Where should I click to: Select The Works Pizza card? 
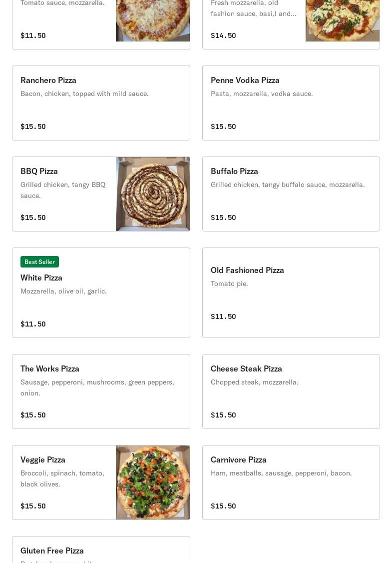pos(101,391)
